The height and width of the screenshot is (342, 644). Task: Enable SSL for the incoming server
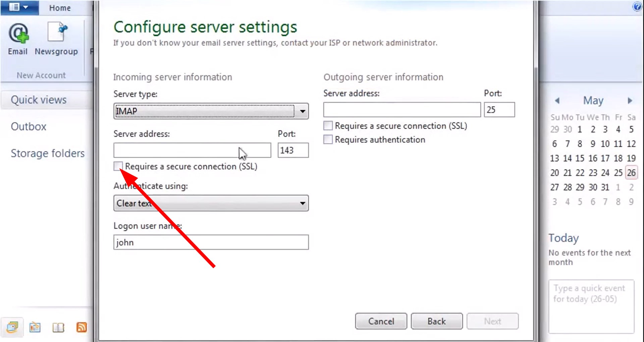(117, 166)
